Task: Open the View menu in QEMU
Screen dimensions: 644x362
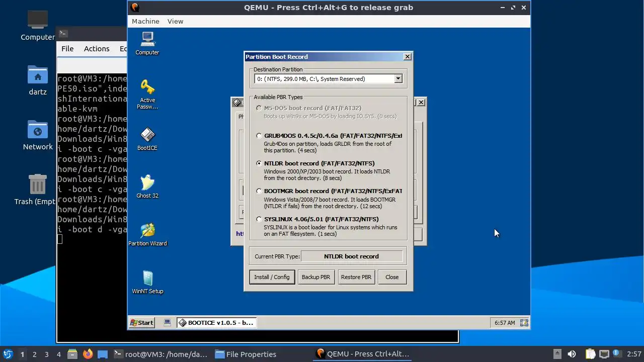Action: (x=175, y=21)
